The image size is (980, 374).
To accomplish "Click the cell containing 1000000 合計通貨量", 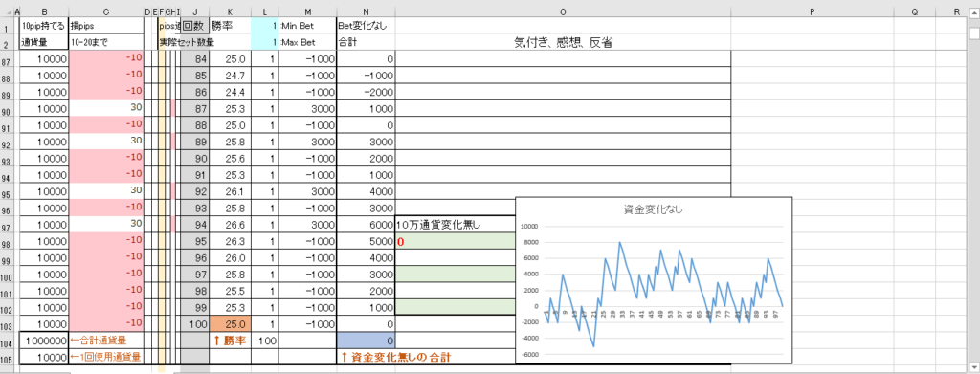I will pos(44,341).
